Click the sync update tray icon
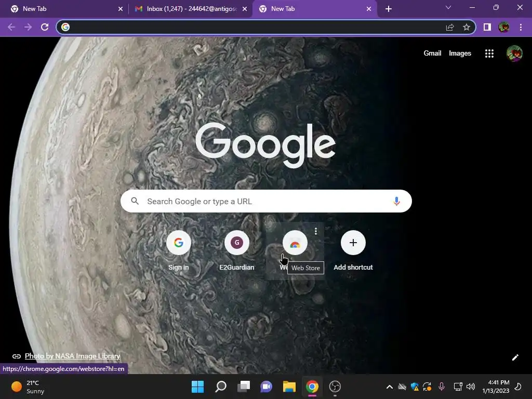This screenshot has height=399, width=532. pos(427,387)
